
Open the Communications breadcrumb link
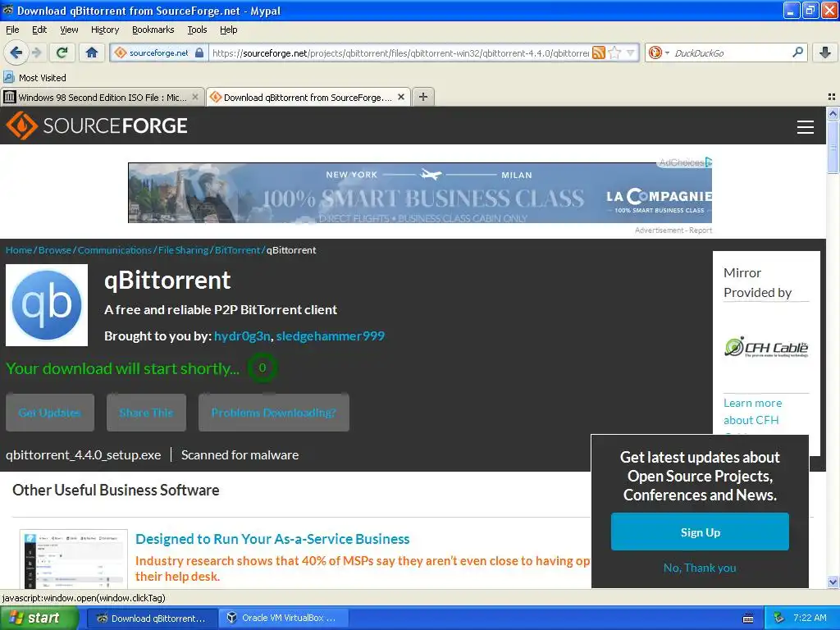(x=115, y=250)
